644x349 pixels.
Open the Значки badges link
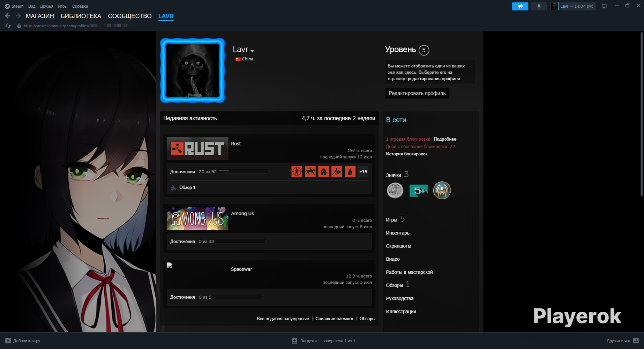394,175
